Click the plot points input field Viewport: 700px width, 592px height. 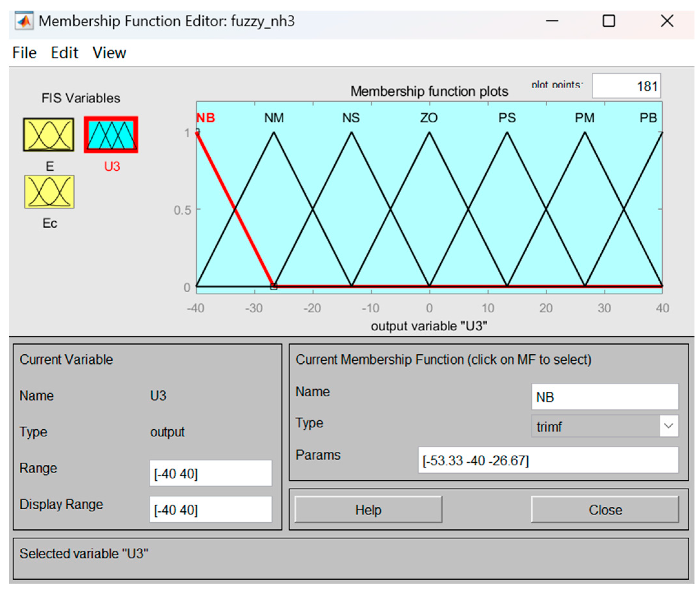tap(626, 86)
